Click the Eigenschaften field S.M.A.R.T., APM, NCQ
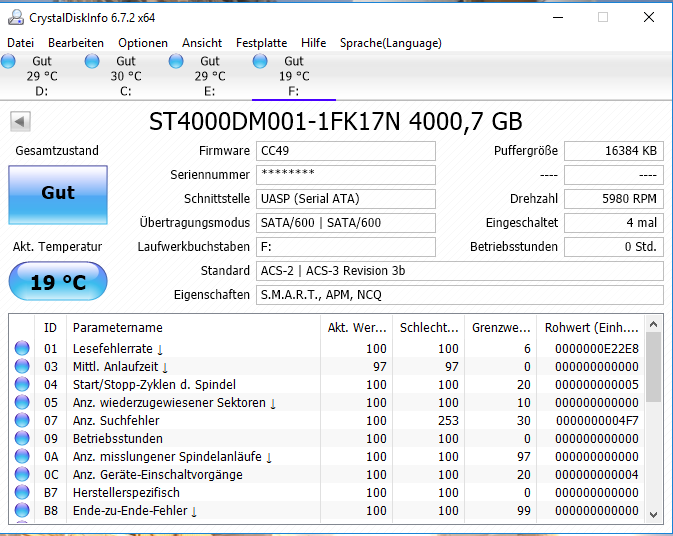The width and height of the screenshot is (673, 536). point(460,295)
